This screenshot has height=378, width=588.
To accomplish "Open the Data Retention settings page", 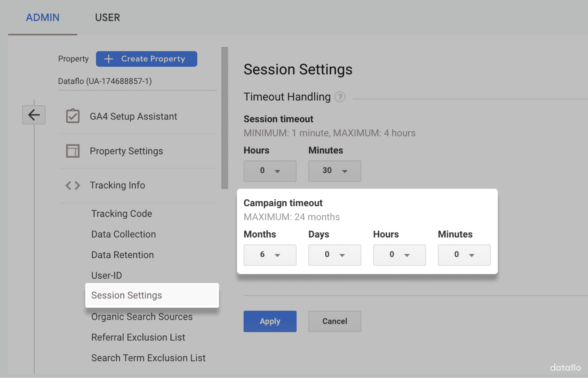I will pos(122,255).
